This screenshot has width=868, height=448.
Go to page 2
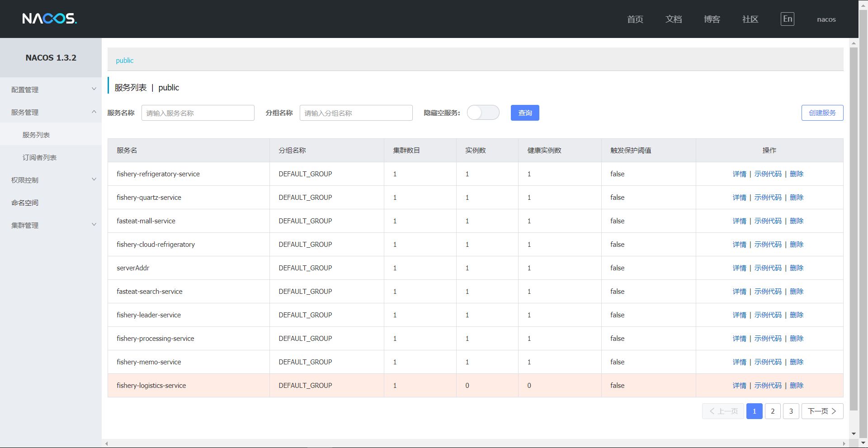coord(773,411)
